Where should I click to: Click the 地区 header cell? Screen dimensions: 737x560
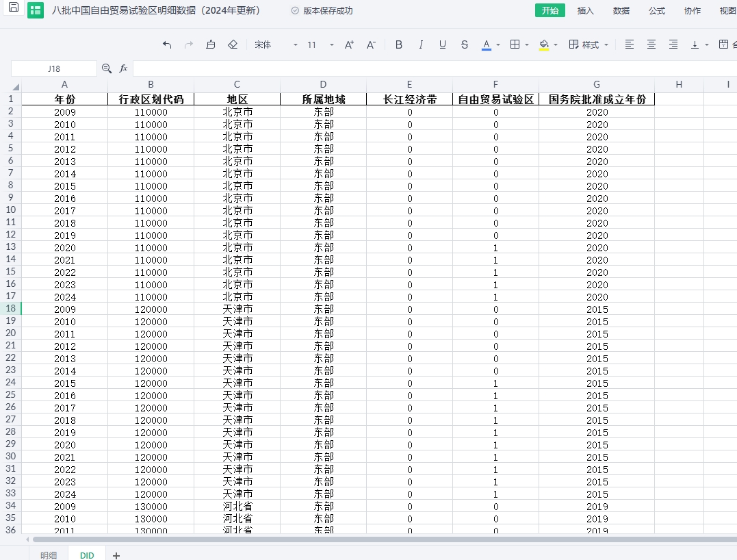point(237,99)
